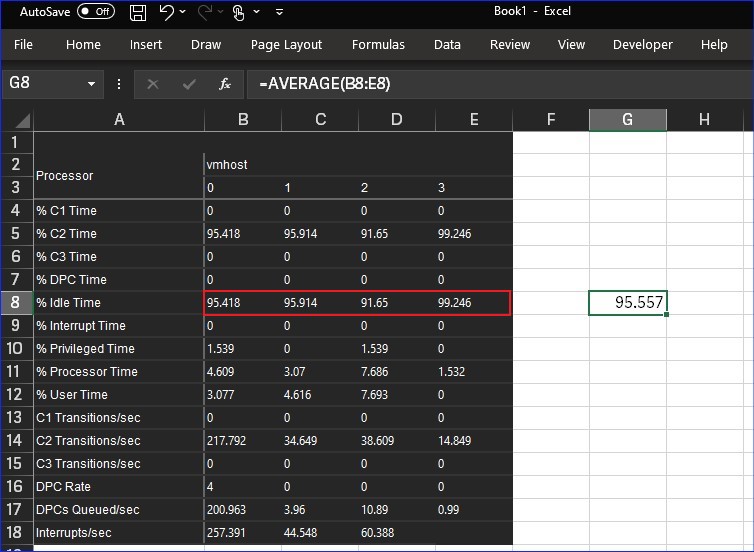Click the 'DPC Rate' label cell
Screen dimensions: 754x552
pos(119,487)
